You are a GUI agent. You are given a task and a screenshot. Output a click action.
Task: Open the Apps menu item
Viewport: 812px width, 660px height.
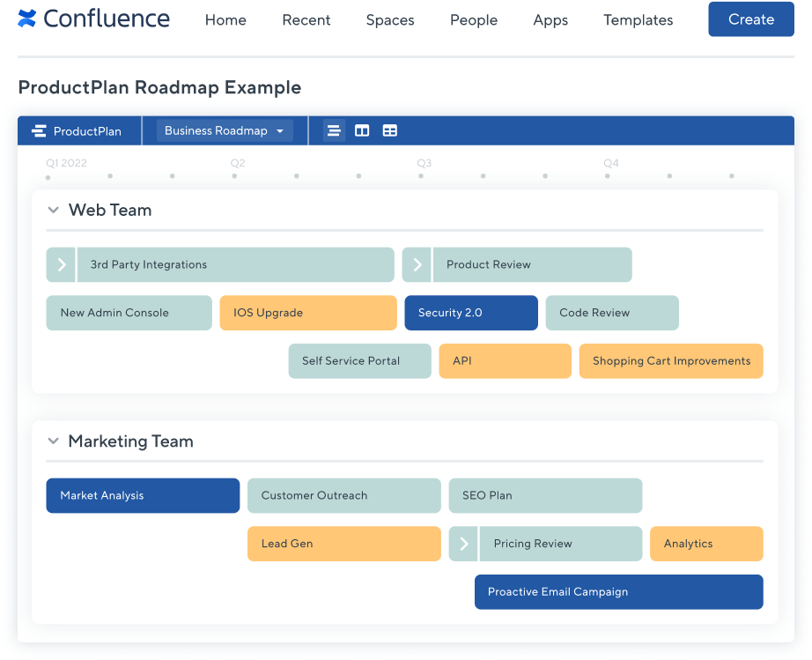550,19
